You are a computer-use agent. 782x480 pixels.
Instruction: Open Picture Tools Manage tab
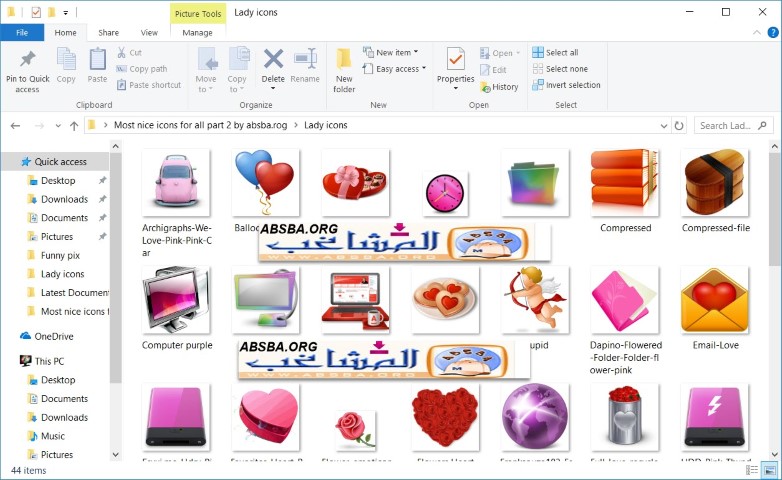pos(197,32)
